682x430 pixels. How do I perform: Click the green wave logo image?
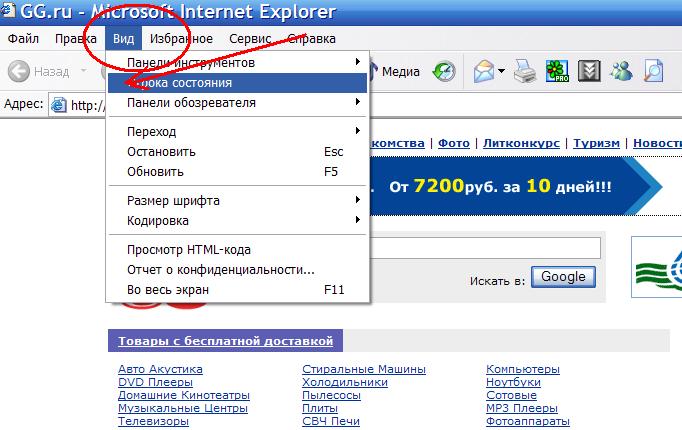658,268
